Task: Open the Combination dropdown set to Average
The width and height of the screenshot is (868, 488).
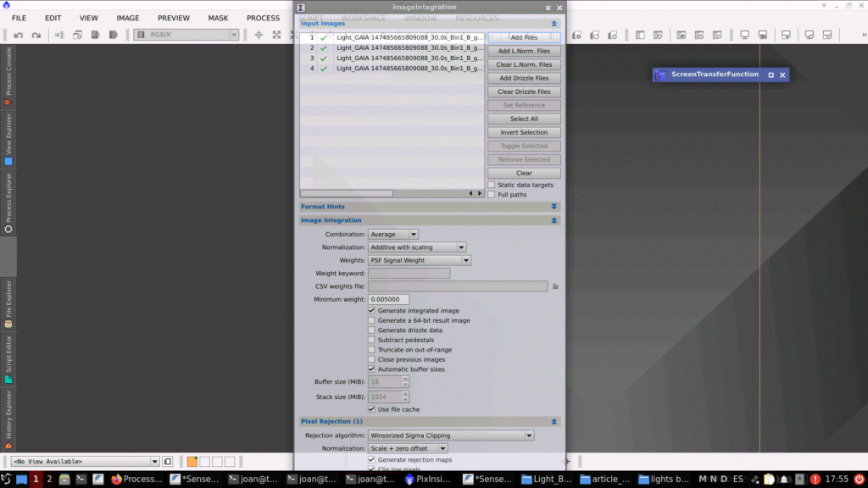Action: (x=392, y=234)
